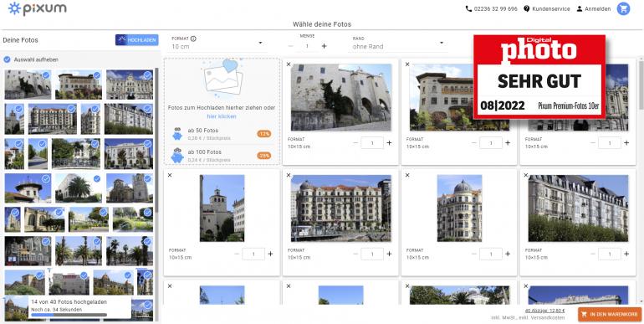Click the 'Wähle deine Fotos' heading
Image resolution: width=644 pixels, height=324 pixels.
[x=322, y=24]
